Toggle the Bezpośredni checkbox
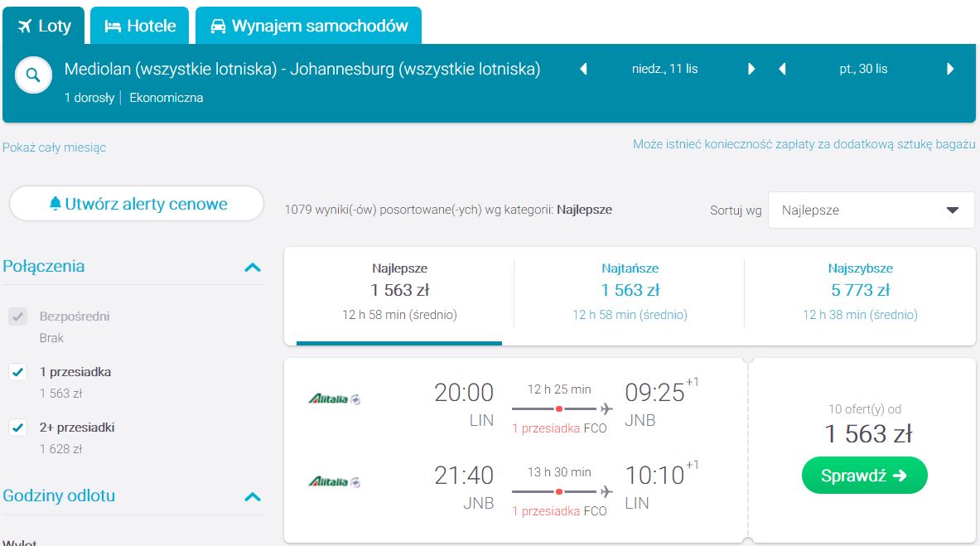Viewport: 980px width, 546px height. pyautogui.click(x=17, y=316)
